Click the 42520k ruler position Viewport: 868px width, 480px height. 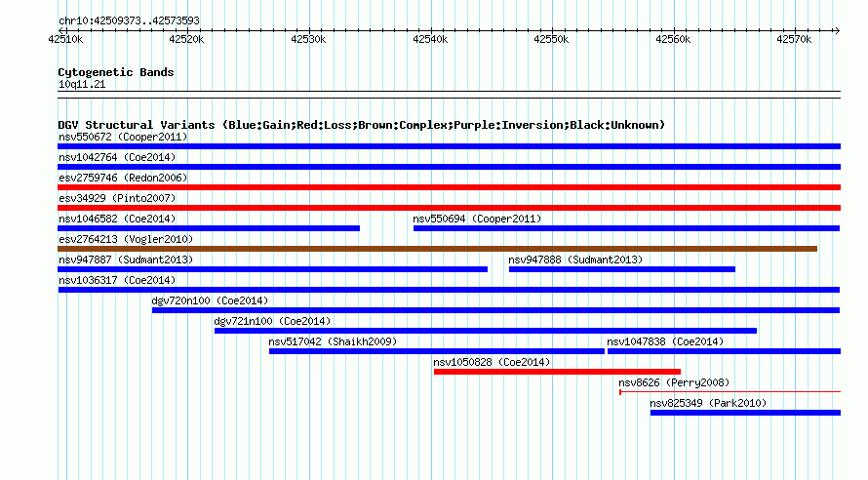(x=186, y=39)
